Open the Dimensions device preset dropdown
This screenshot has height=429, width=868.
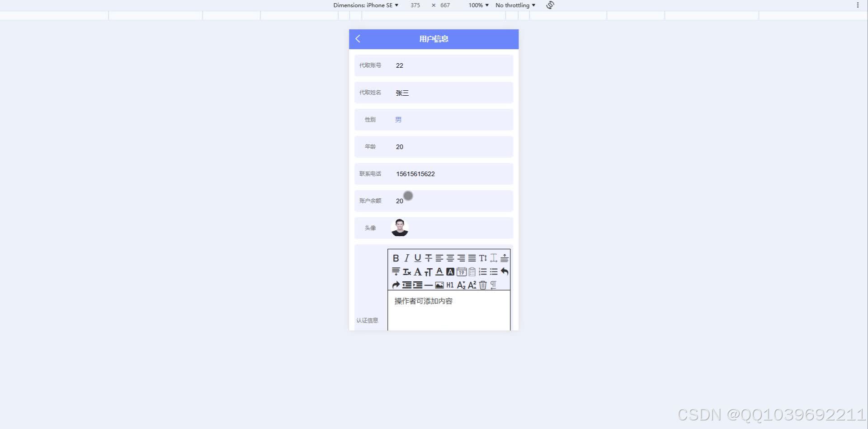[365, 5]
